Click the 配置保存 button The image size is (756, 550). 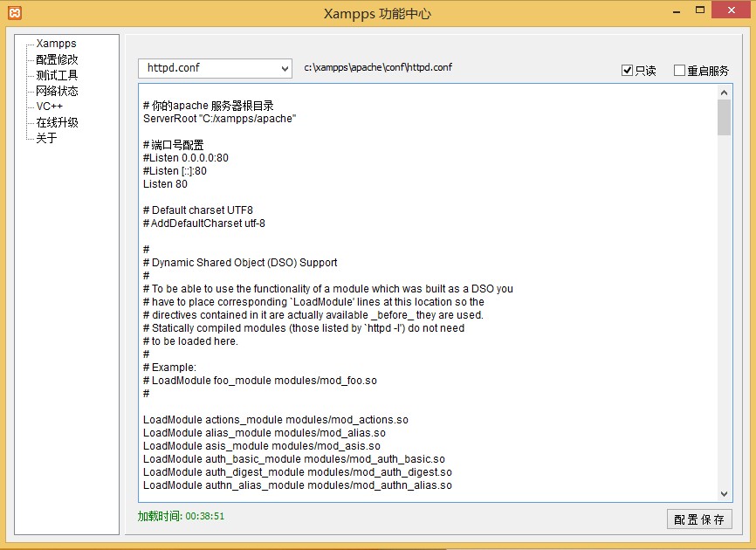point(699,519)
